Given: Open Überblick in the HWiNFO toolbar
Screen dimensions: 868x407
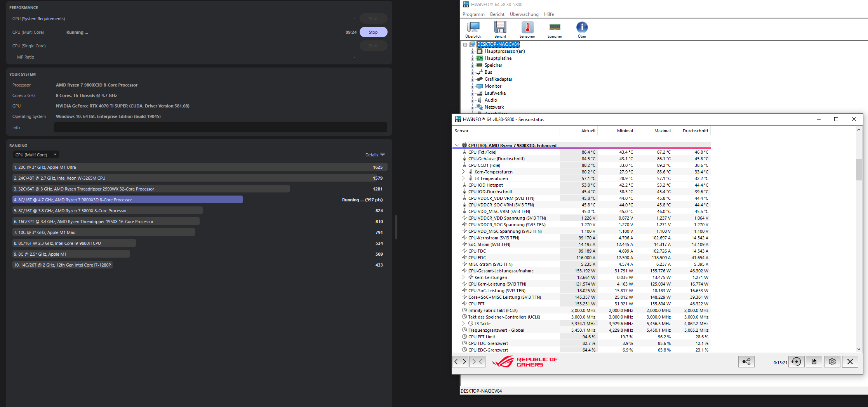Looking at the screenshot, I should [473, 29].
